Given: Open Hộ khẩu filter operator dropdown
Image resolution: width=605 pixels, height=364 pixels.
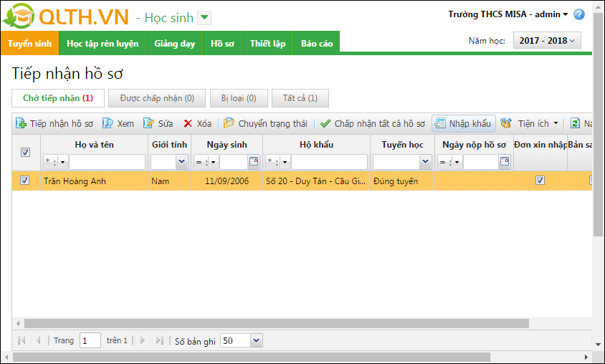Looking at the screenshot, I should point(285,163).
